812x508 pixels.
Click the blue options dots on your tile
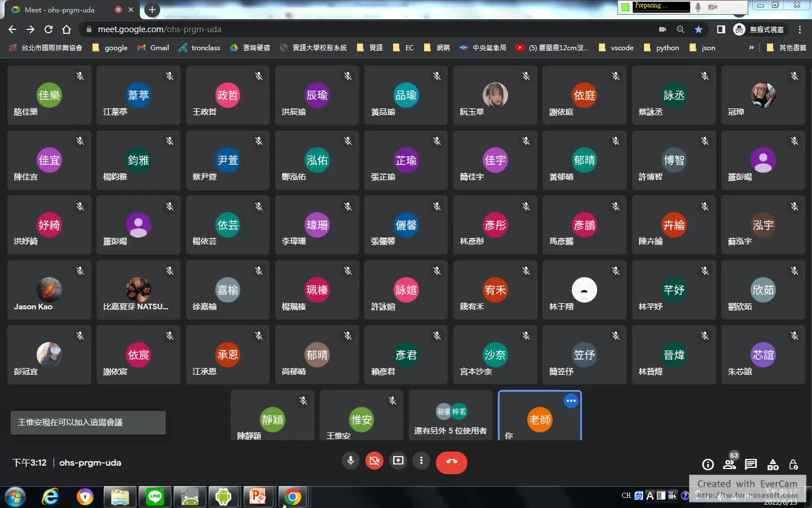point(571,401)
